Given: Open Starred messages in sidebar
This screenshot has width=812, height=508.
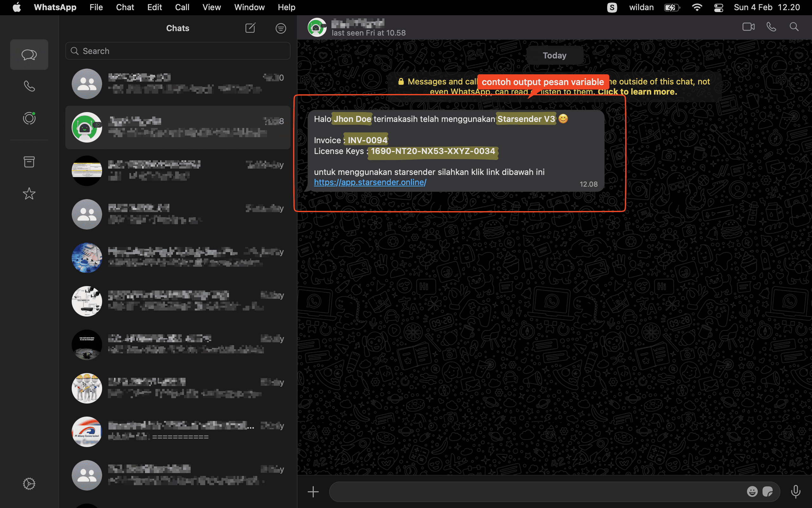Looking at the screenshot, I should tap(29, 194).
